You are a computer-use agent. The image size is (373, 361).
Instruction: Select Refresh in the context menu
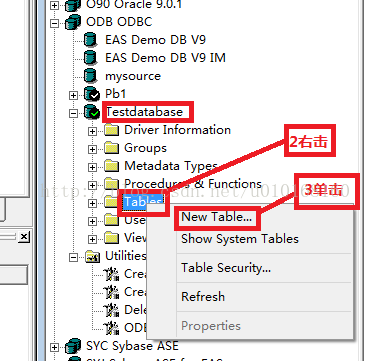[203, 297]
